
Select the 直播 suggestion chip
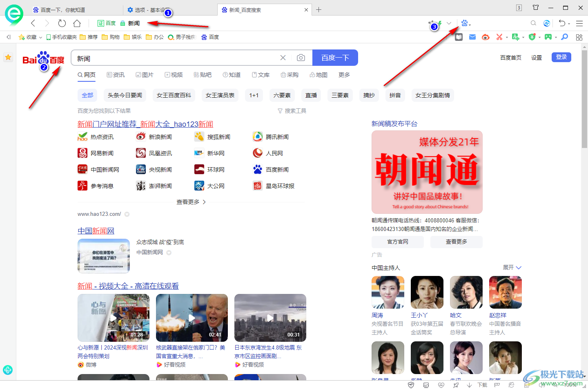[x=311, y=95]
